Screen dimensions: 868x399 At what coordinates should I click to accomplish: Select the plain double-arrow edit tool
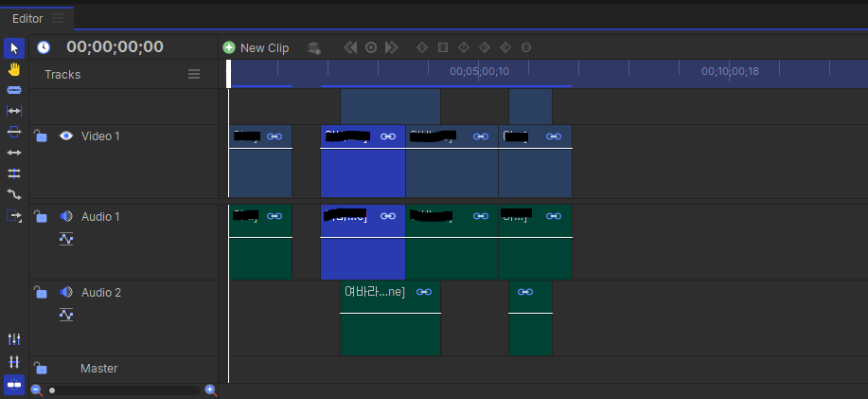tap(14, 153)
